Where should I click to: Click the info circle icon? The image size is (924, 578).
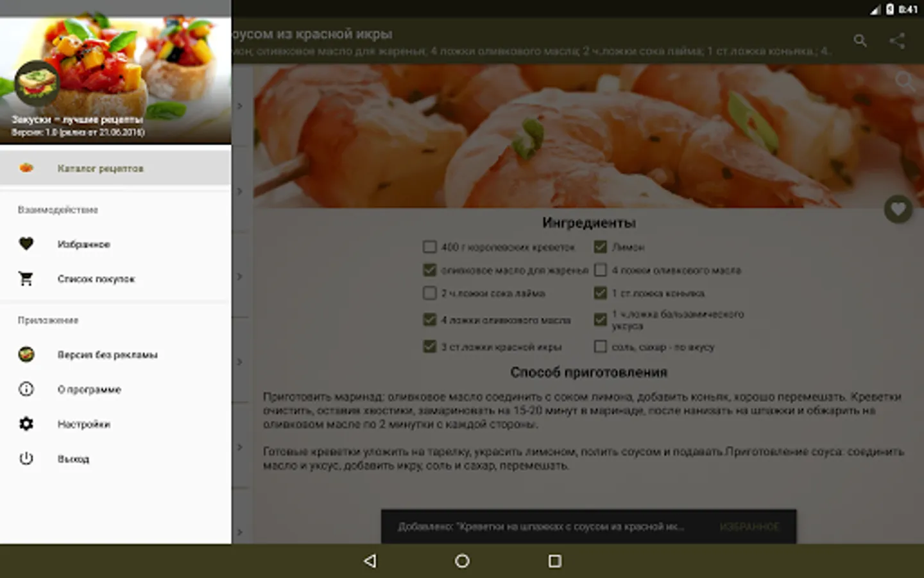tap(26, 389)
